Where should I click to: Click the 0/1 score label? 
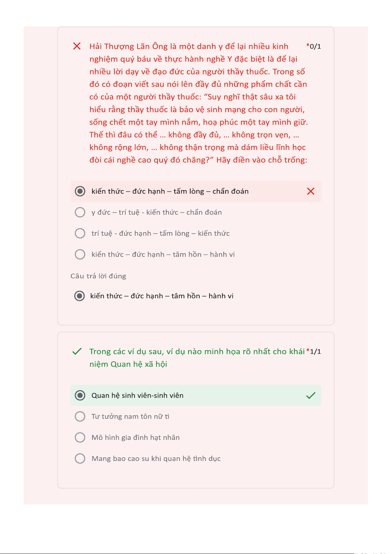click(x=315, y=46)
